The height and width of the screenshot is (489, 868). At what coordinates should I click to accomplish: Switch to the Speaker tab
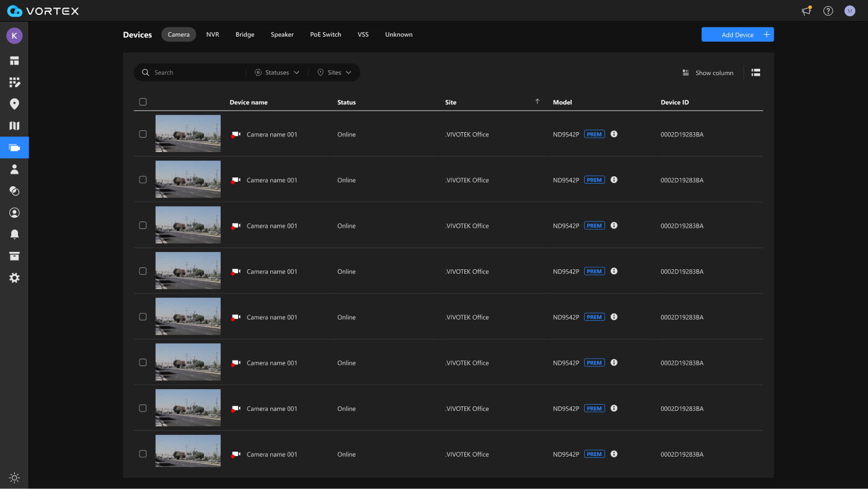click(282, 35)
